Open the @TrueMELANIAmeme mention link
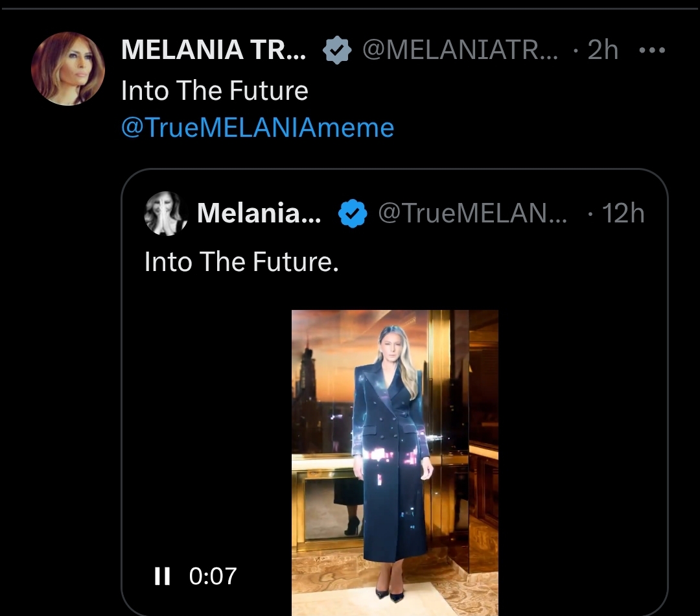Screen dimensions: 700x616 [257, 127]
